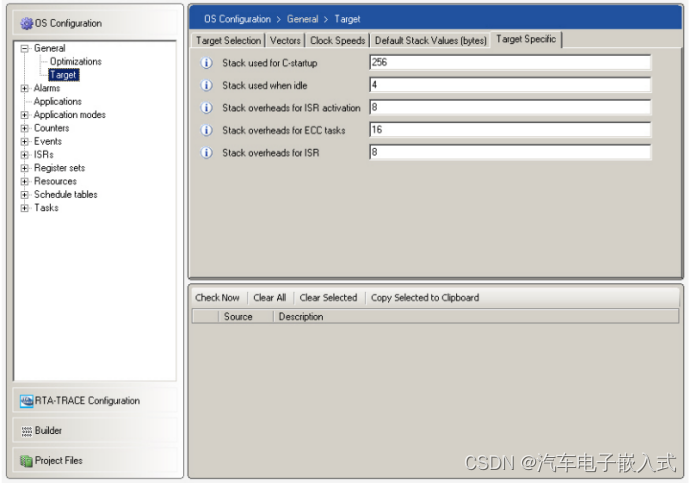The height and width of the screenshot is (483, 692).
Task: Click Stack overheads for ISR activation field
Action: pos(510,108)
